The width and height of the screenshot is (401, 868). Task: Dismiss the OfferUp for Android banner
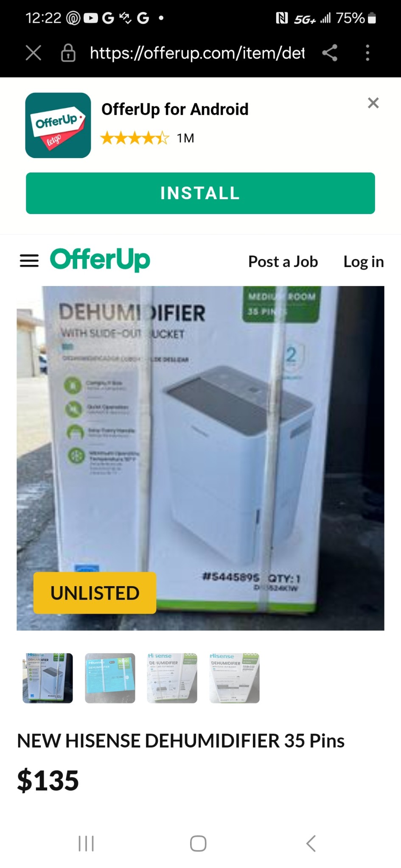click(x=373, y=103)
